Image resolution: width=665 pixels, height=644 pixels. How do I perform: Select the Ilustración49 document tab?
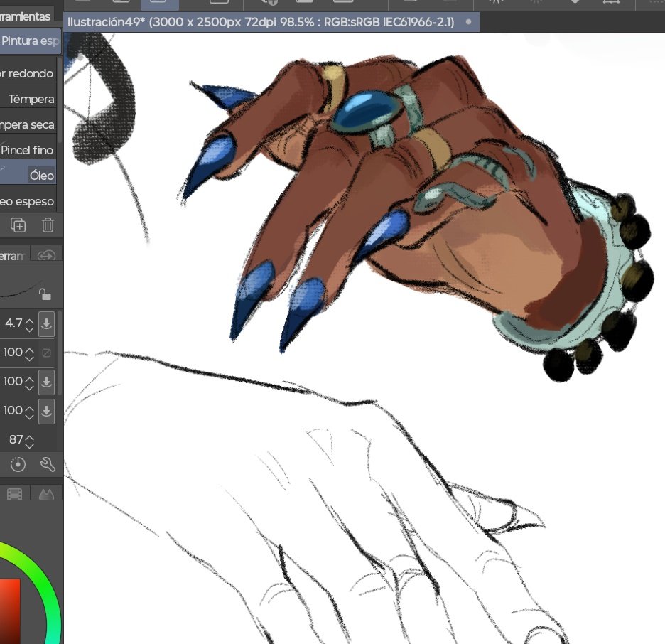(271, 22)
